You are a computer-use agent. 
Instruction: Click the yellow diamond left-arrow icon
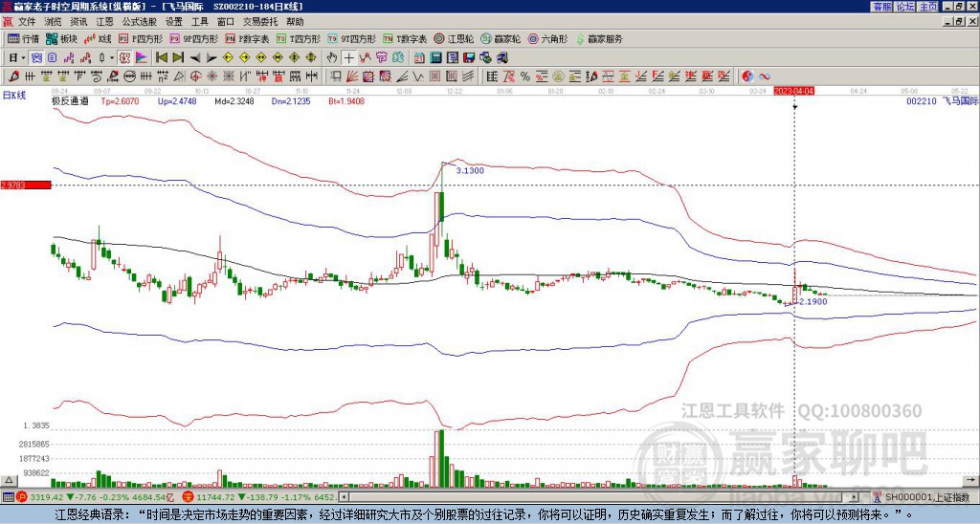tap(228, 58)
